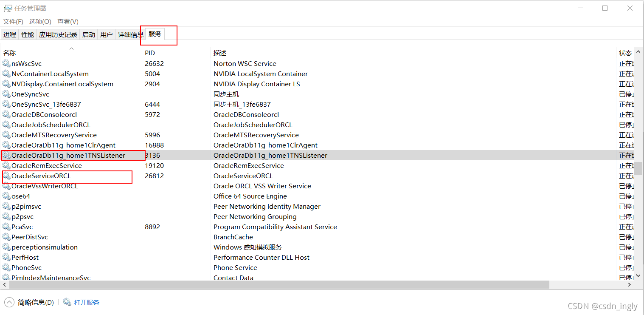Click the gear icon next to OracleDBConsoleorcl
The width and height of the screenshot is (644, 315).
tap(7, 114)
